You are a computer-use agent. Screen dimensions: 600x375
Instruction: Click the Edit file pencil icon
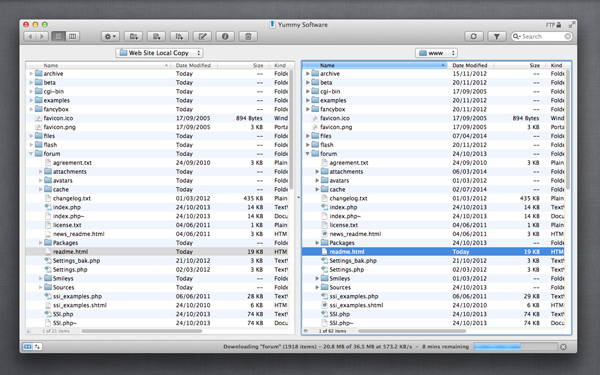pyautogui.click(x=202, y=36)
